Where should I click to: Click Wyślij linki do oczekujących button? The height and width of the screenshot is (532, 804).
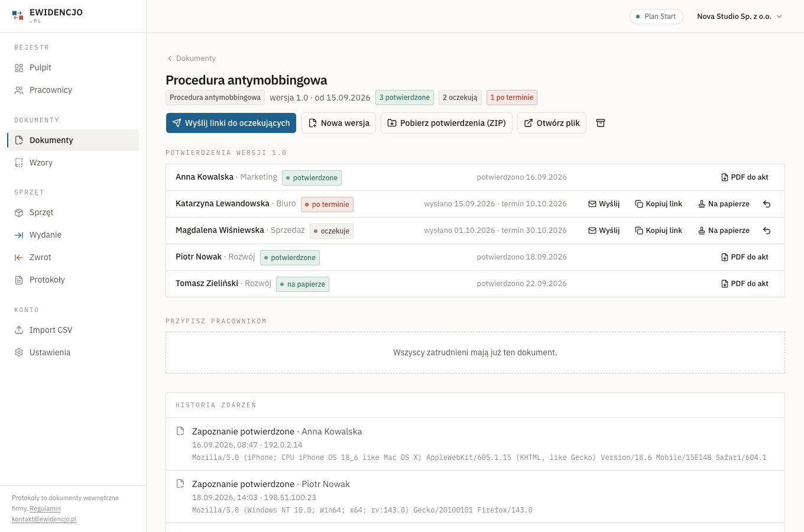click(231, 123)
